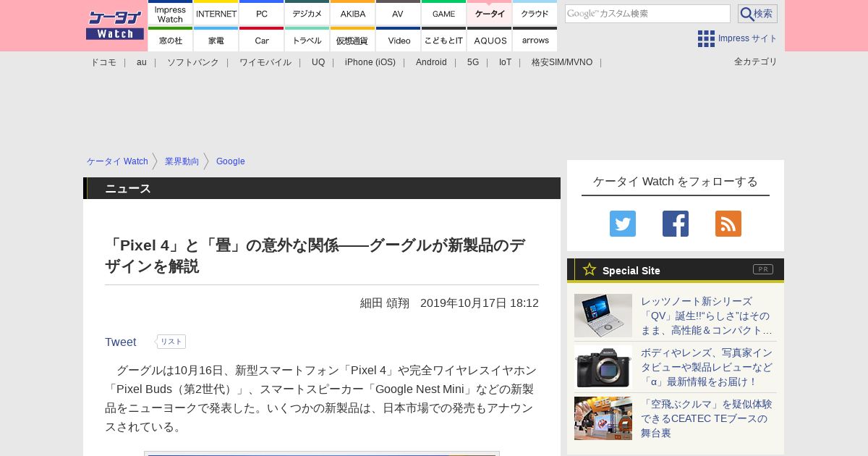Open the AQUOS tab
This screenshot has width=868, height=456.
coord(490,40)
